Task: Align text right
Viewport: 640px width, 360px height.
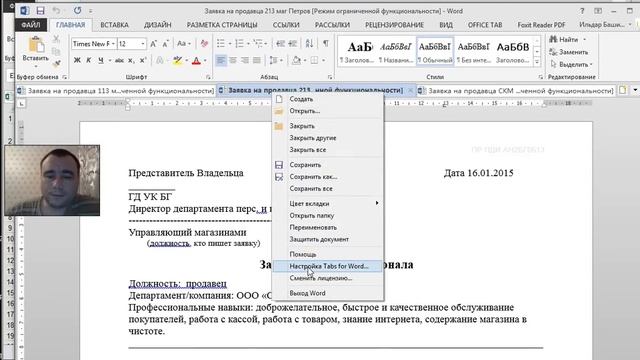Action: click(244, 60)
